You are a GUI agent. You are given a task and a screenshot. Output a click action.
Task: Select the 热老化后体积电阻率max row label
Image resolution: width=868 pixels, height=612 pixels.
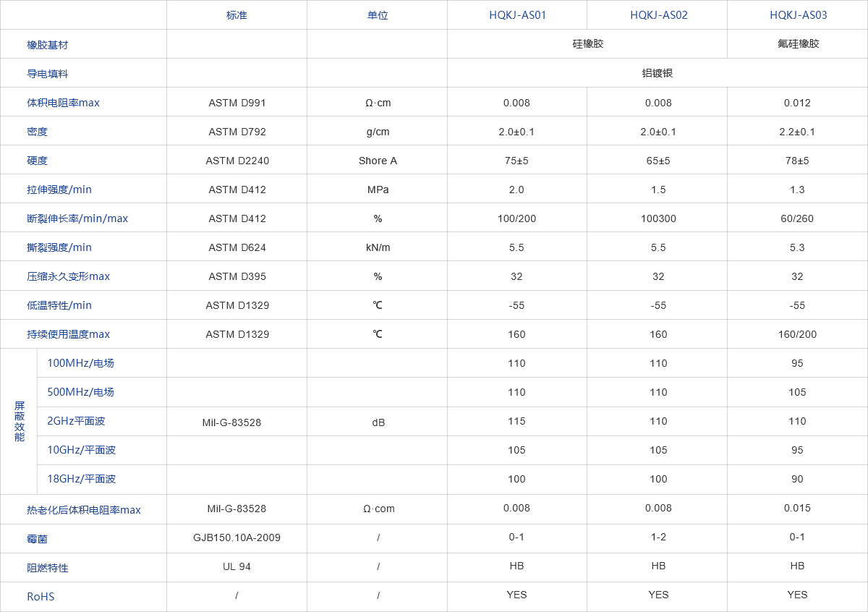tap(84, 510)
